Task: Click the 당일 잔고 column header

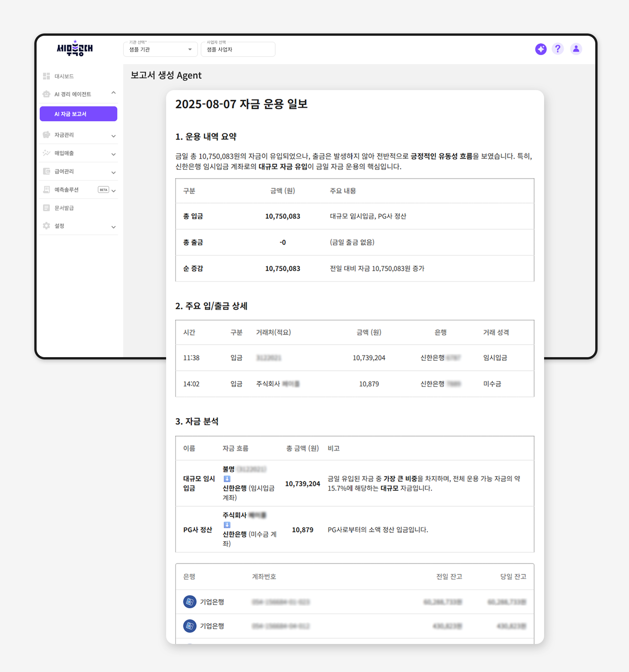Action: coord(513,576)
